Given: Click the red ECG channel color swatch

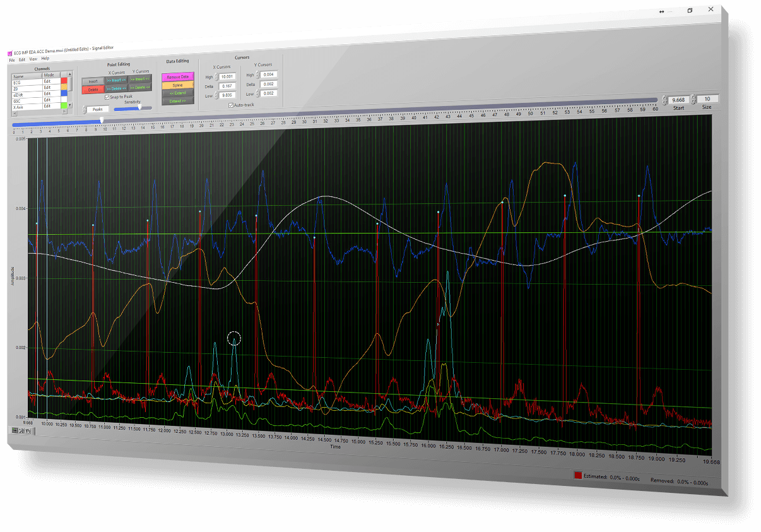Looking at the screenshot, I should coord(64,81).
